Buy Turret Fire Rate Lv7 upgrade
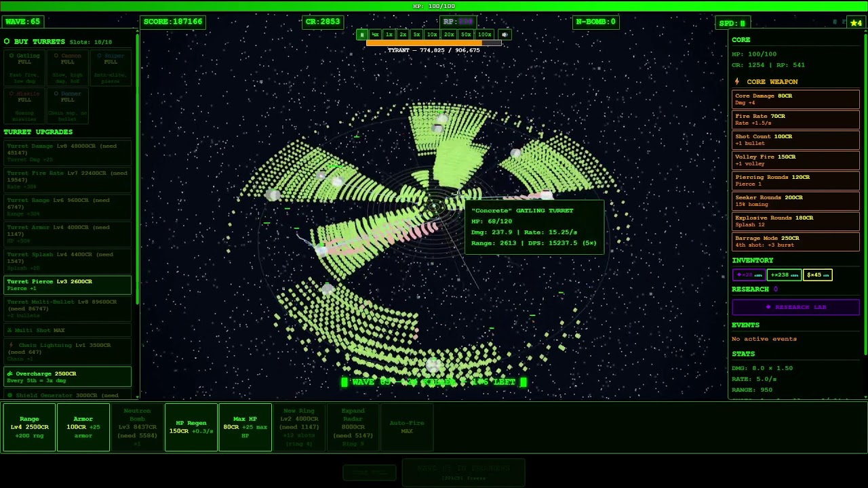Image resolution: width=868 pixels, height=488 pixels. (x=67, y=180)
